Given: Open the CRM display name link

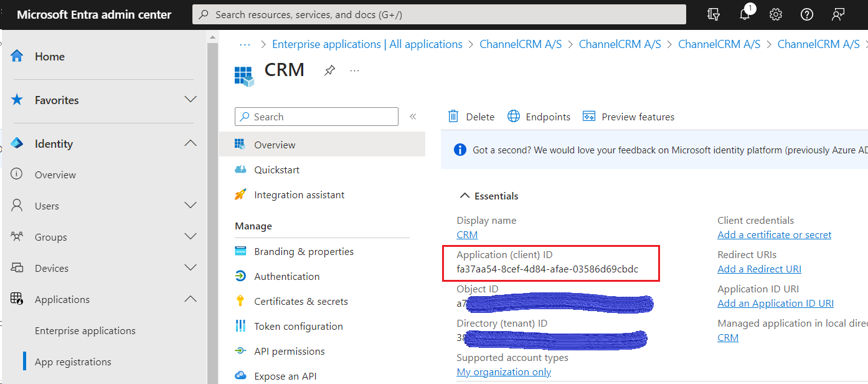Looking at the screenshot, I should (467, 234).
